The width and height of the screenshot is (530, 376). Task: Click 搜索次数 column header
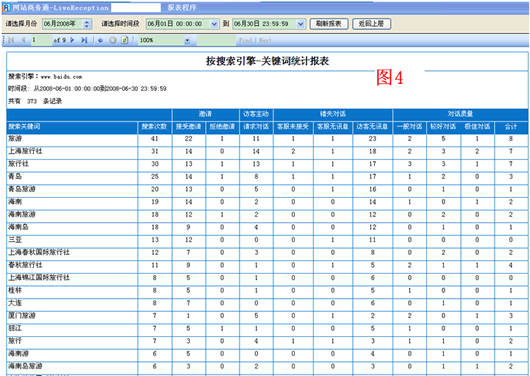pos(154,126)
